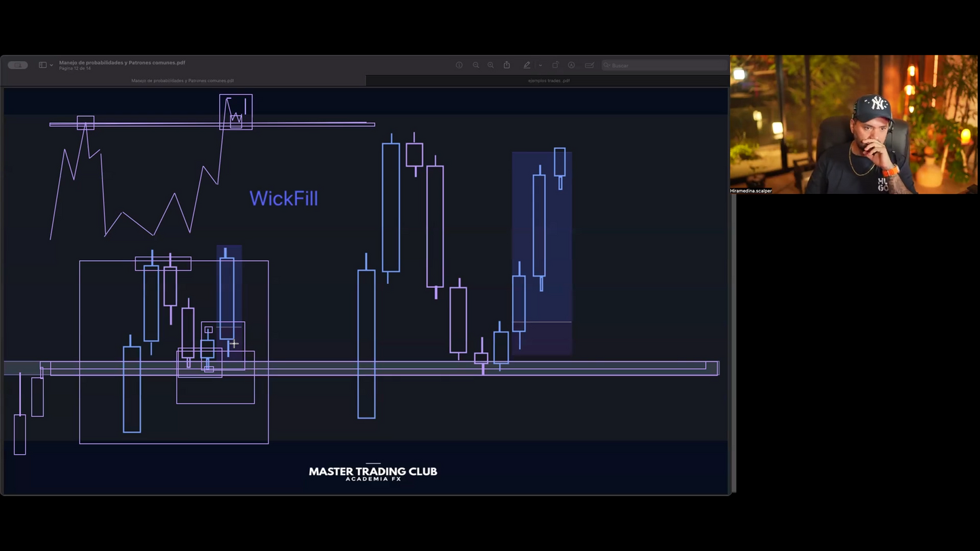The width and height of the screenshot is (980, 551).
Task: Click the presenter's webcam video feed
Action: click(x=853, y=125)
